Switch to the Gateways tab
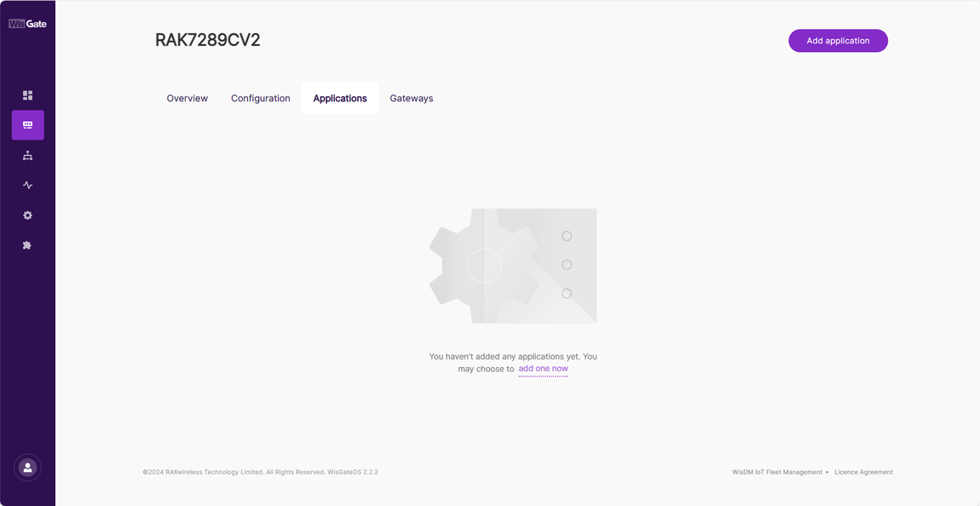Screen dimensions: 980x506 click(x=412, y=98)
